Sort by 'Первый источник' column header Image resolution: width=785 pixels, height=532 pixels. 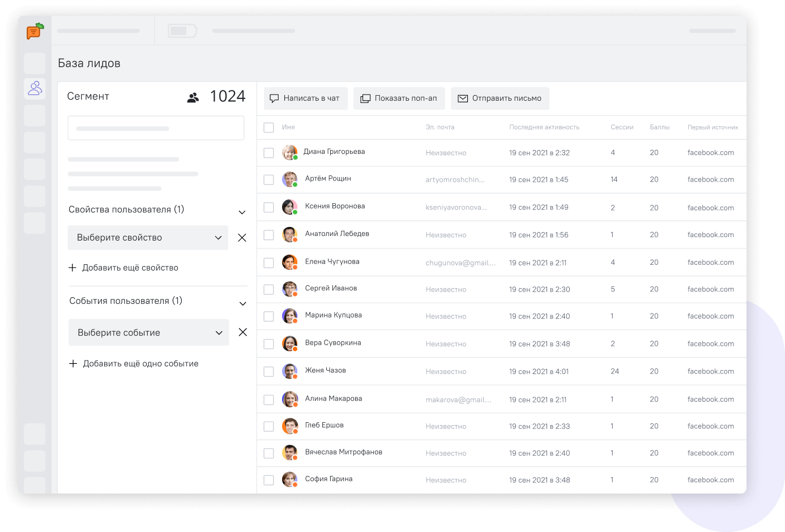tap(713, 127)
